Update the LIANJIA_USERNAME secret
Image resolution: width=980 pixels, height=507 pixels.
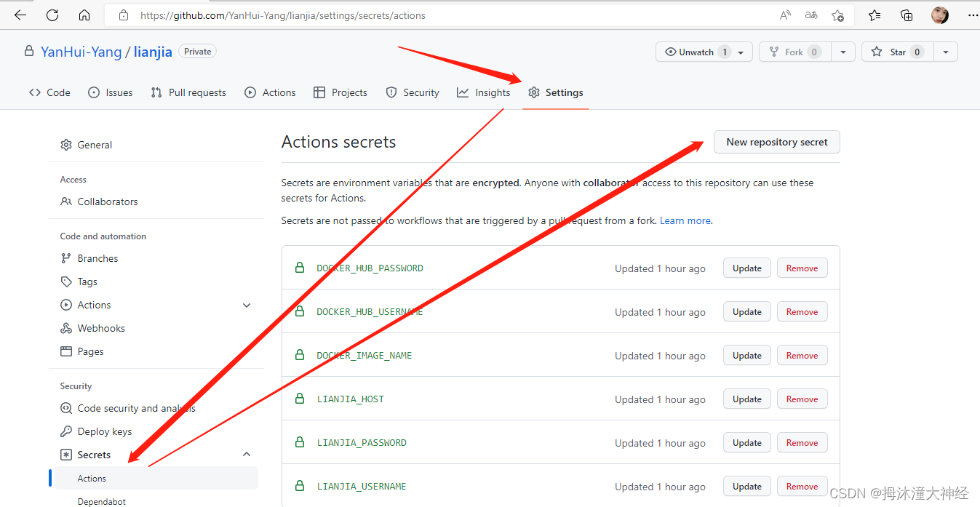point(747,487)
